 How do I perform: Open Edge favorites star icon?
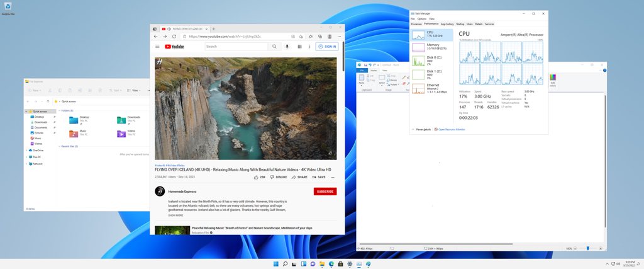311,36
